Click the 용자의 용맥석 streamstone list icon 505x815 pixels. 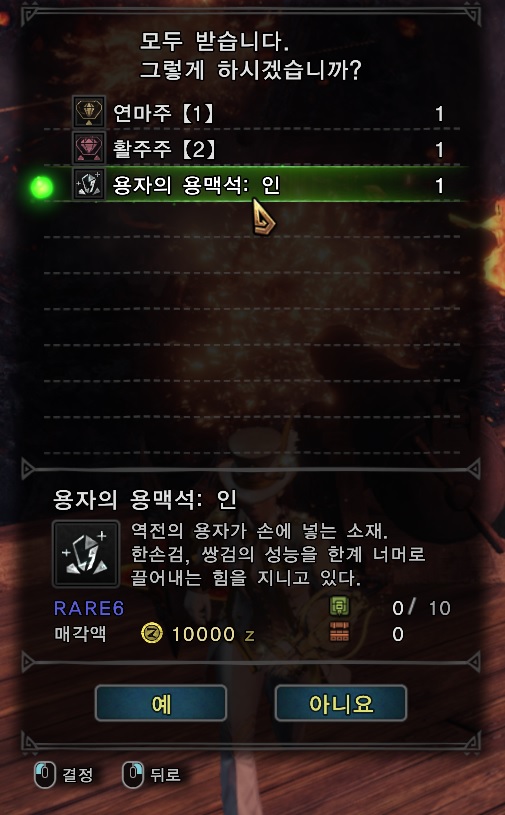[x=88, y=185]
